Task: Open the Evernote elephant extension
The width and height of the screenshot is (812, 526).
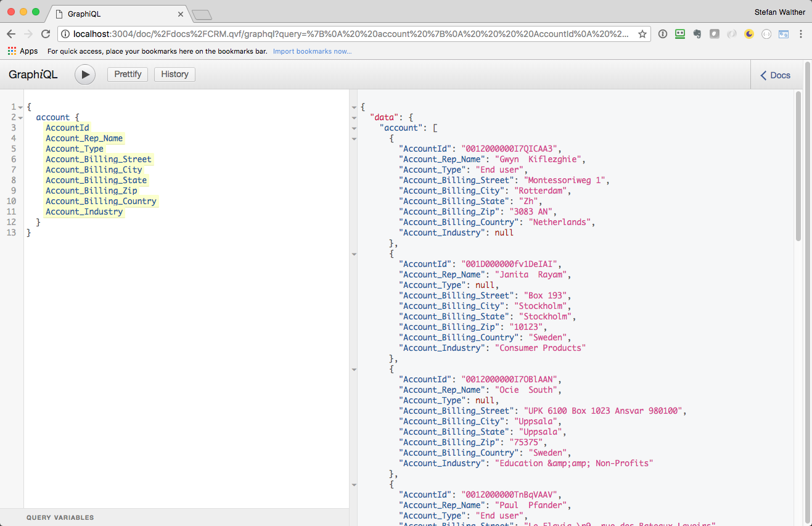Action: (x=697, y=34)
